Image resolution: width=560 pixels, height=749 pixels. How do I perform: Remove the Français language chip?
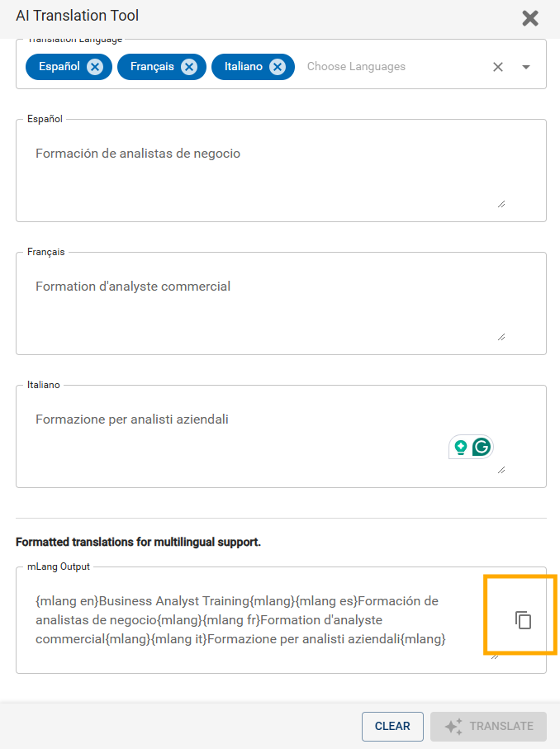(x=189, y=67)
